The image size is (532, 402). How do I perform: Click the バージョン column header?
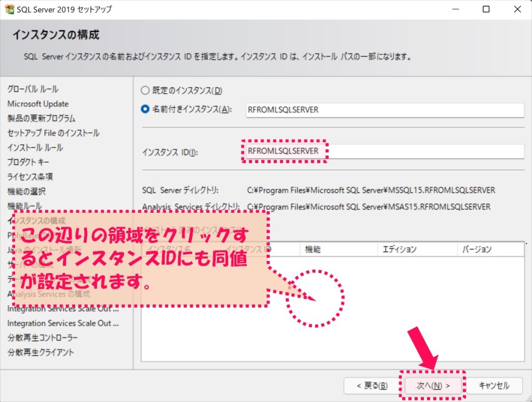click(x=490, y=250)
